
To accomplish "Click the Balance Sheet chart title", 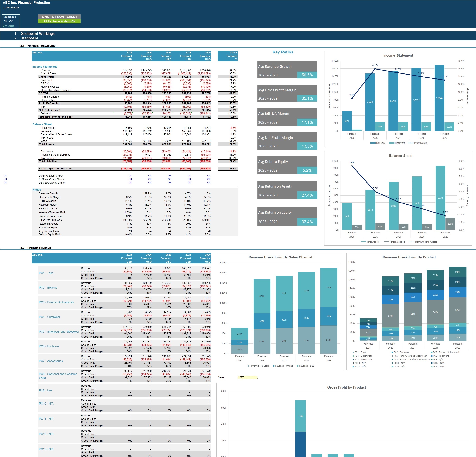I will coord(401,156).
